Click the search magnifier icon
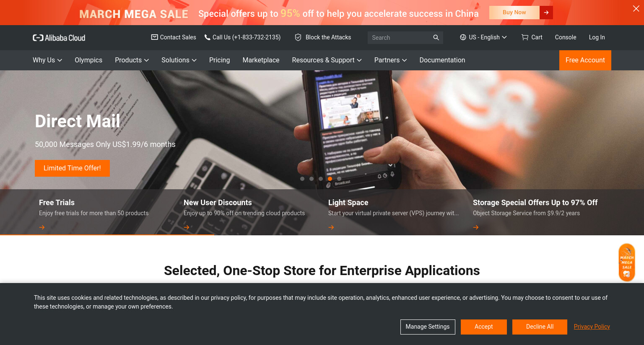This screenshot has width=644, height=345. click(x=436, y=38)
